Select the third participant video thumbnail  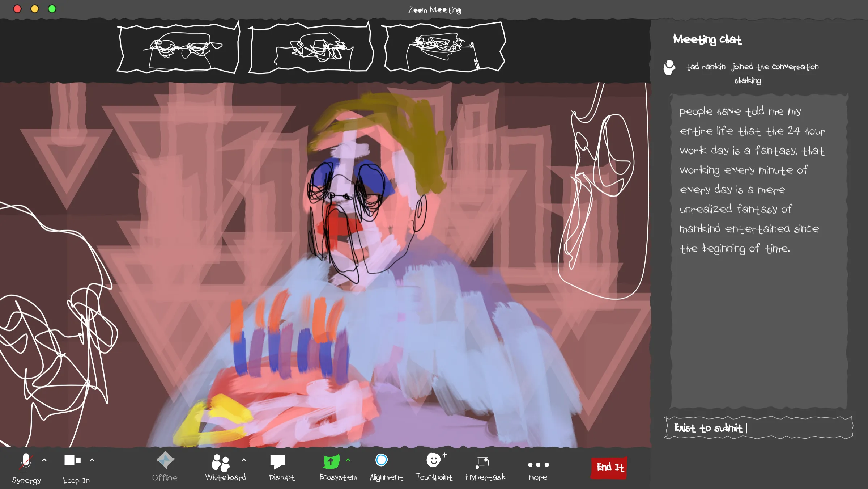[x=443, y=47]
